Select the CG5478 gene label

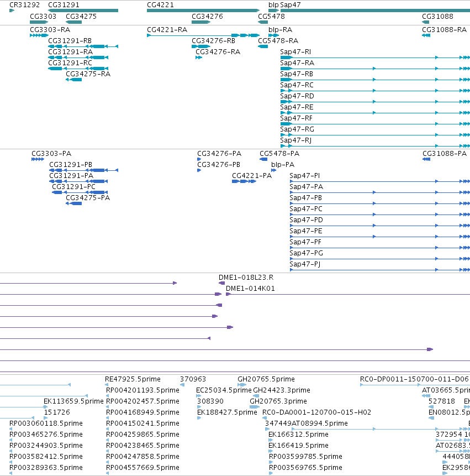(x=271, y=17)
